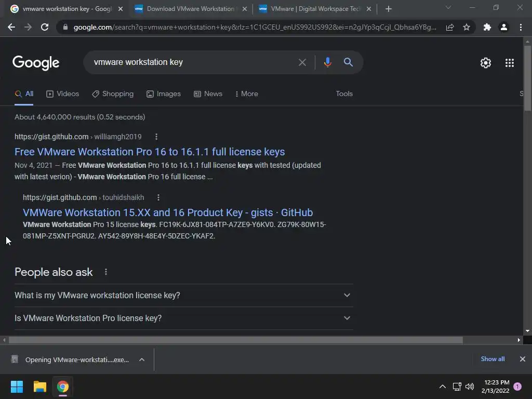Image resolution: width=532 pixels, height=399 pixels.
Task: Open 'Free VMware Workstation Pro 16' result
Action: point(150,152)
